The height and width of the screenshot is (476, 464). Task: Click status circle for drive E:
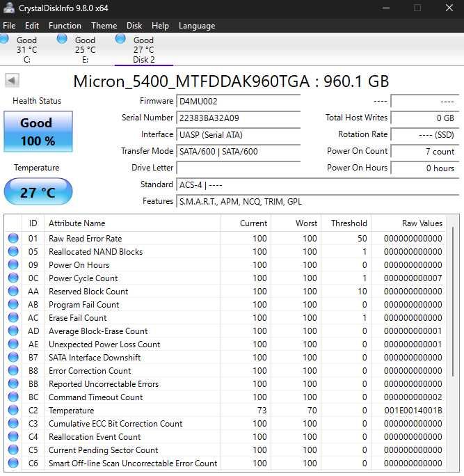(x=62, y=39)
